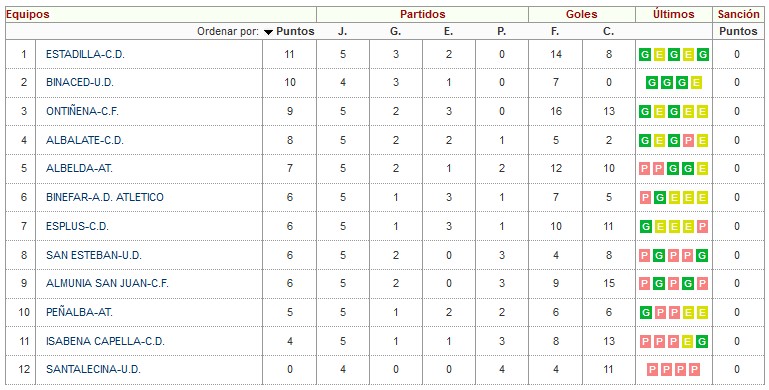Image resolution: width=769 pixels, height=390 pixels.
Task: Click the red P icon in ALBALATE-C.D. row
Action: [688, 141]
